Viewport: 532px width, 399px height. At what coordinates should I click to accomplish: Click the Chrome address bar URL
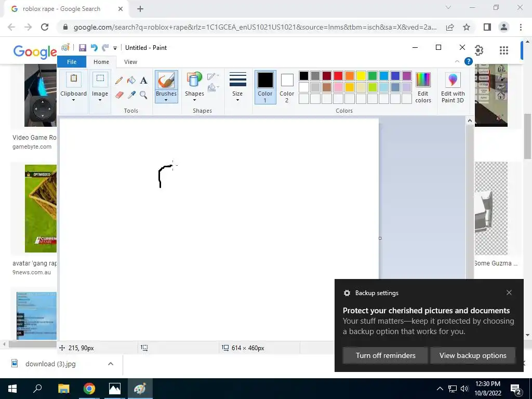pyautogui.click(x=255, y=27)
